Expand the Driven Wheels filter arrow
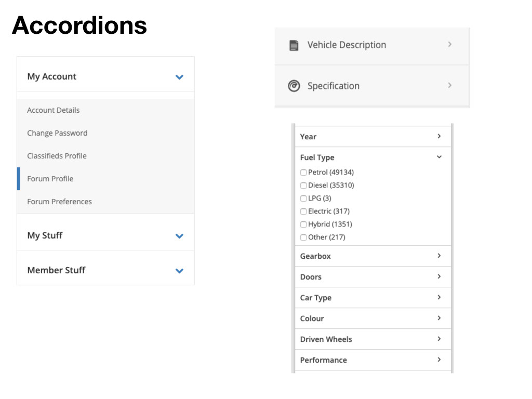The image size is (532, 399). [439, 339]
